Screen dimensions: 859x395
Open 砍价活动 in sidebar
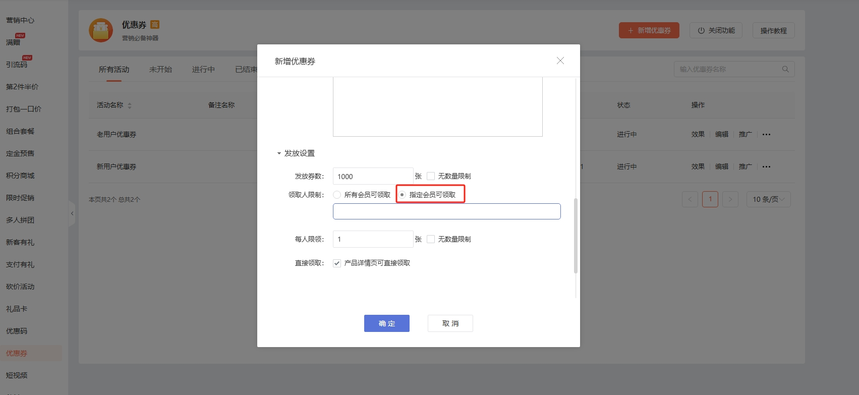(20, 287)
